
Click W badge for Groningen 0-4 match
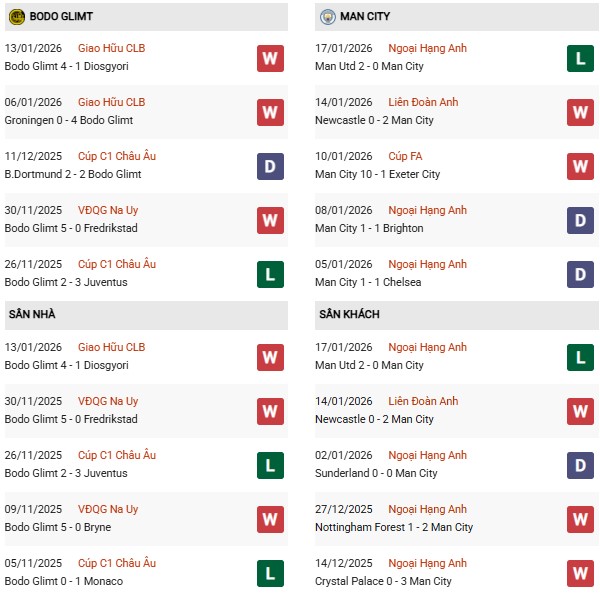270,112
